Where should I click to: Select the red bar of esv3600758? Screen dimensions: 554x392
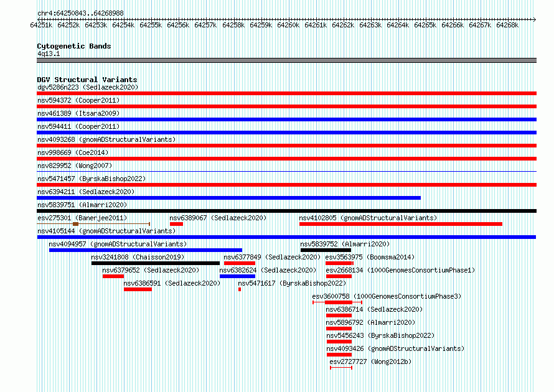(339, 302)
